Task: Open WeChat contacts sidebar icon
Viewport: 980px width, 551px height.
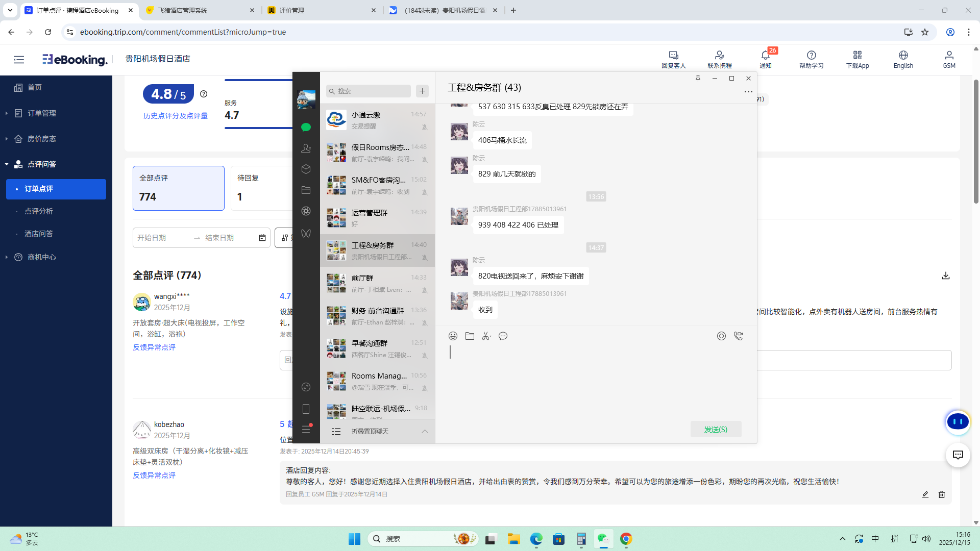Action: 306,148
